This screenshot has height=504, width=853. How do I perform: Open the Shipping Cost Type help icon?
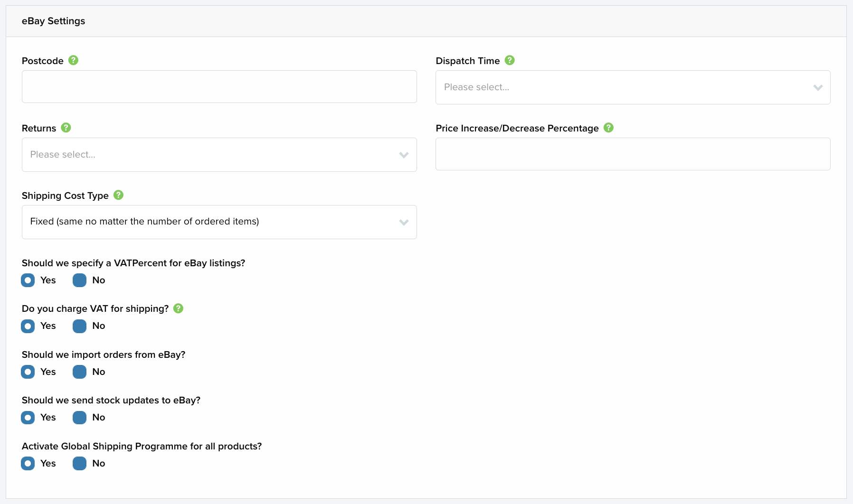(119, 195)
